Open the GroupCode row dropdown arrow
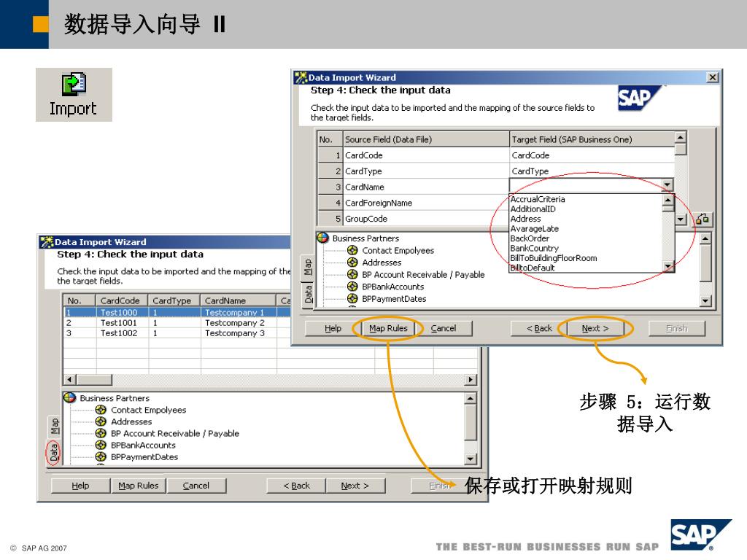The height and width of the screenshot is (560, 747). [x=681, y=219]
